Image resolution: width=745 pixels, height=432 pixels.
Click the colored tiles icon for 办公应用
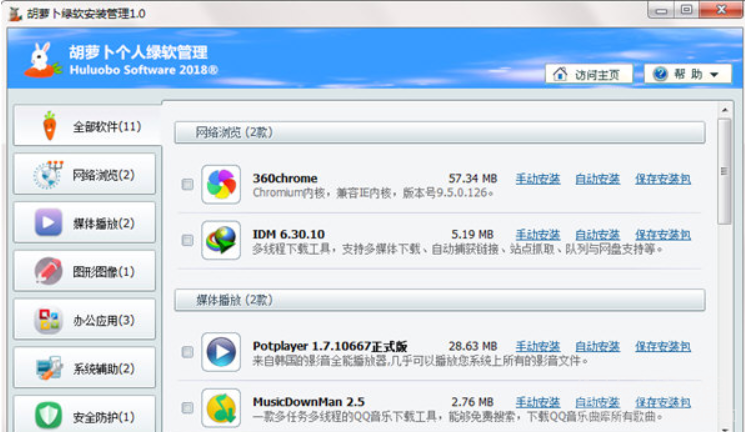[48, 320]
